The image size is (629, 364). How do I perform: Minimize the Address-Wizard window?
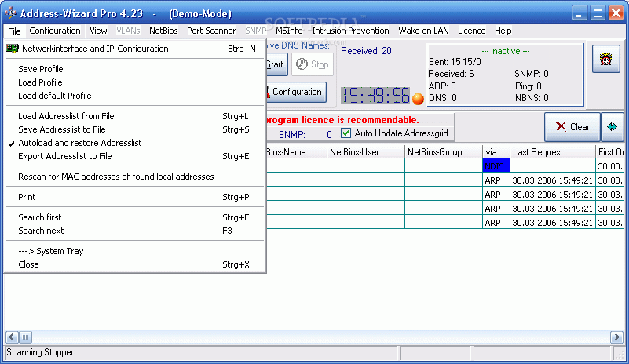click(x=579, y=13)
